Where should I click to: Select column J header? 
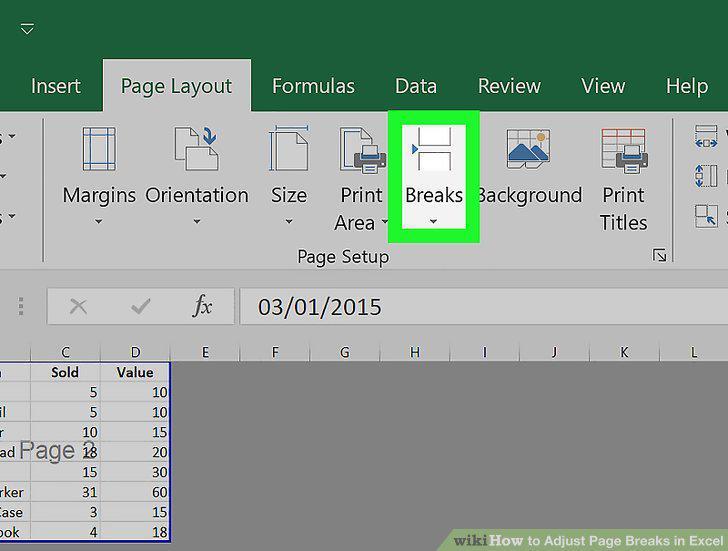pos(554,352)
